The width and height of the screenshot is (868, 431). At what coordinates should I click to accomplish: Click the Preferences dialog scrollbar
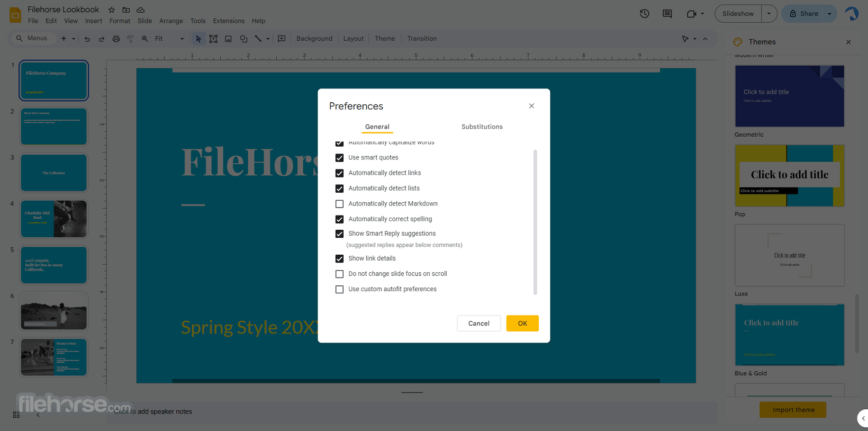[535, 222]
